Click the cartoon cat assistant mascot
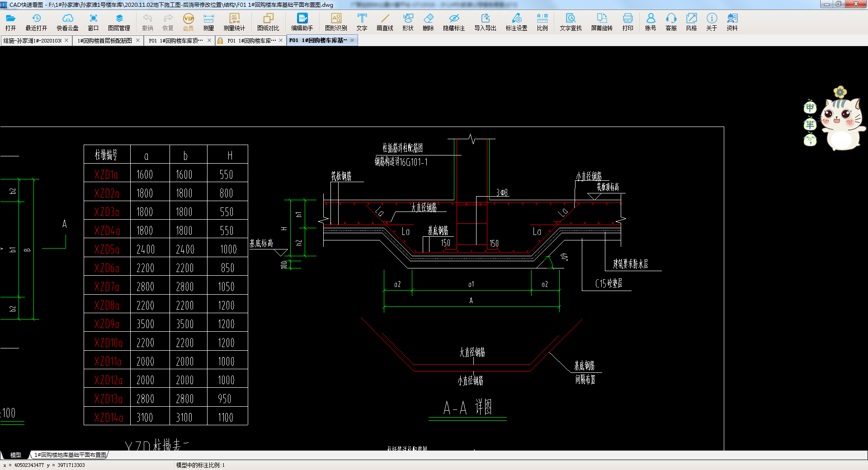The image size is (868, 470). point(842,122)
